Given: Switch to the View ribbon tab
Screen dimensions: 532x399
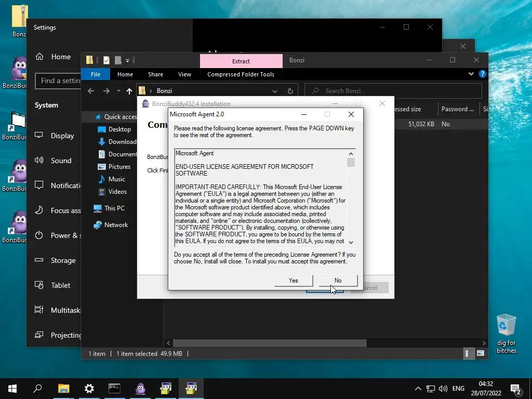Looking at the screenshot, I should (x=184, y=74).
